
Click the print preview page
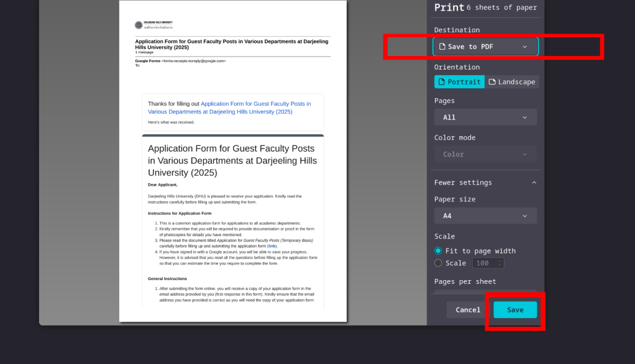click(233, 186)
